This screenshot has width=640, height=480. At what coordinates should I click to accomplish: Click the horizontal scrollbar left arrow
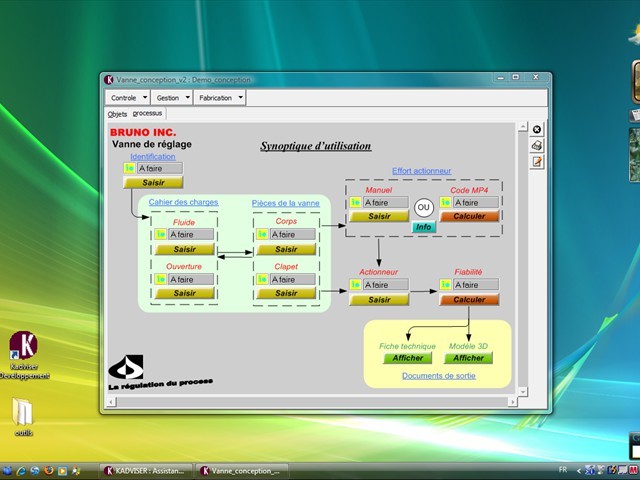(x=111, y=402)
